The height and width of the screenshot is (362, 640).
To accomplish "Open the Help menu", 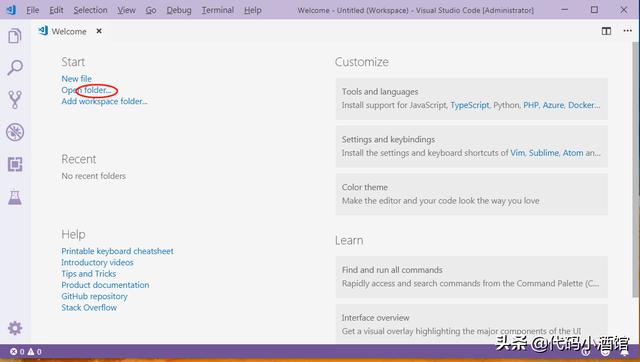I will pyautogui.click(x=253, y=10).
